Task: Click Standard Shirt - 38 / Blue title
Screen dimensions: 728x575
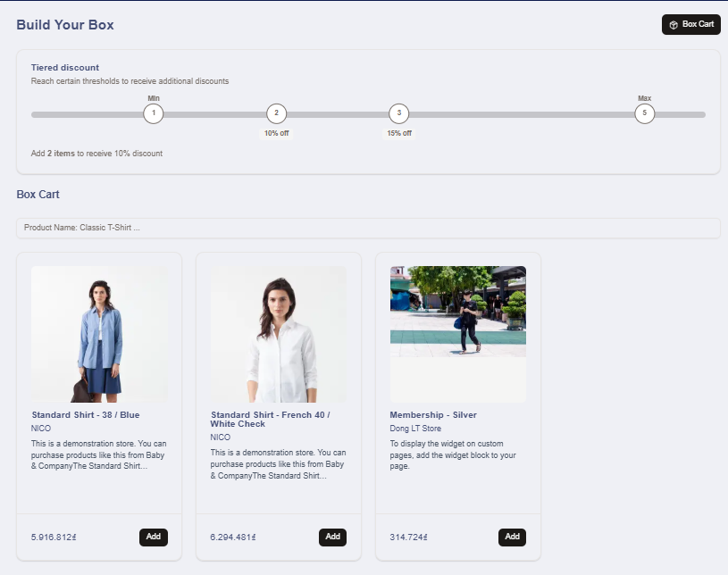Action: point(86,415)
